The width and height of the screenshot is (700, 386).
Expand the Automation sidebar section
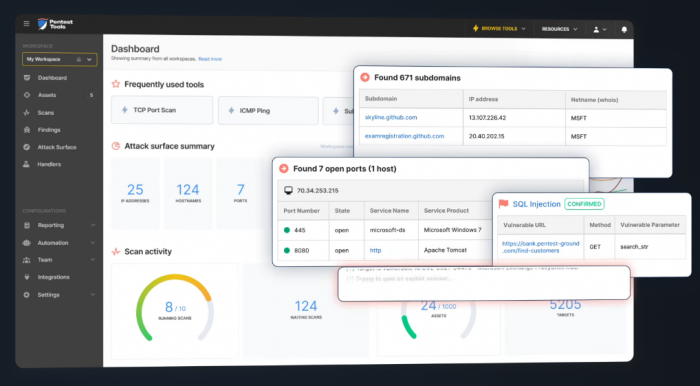pos(59,243)
